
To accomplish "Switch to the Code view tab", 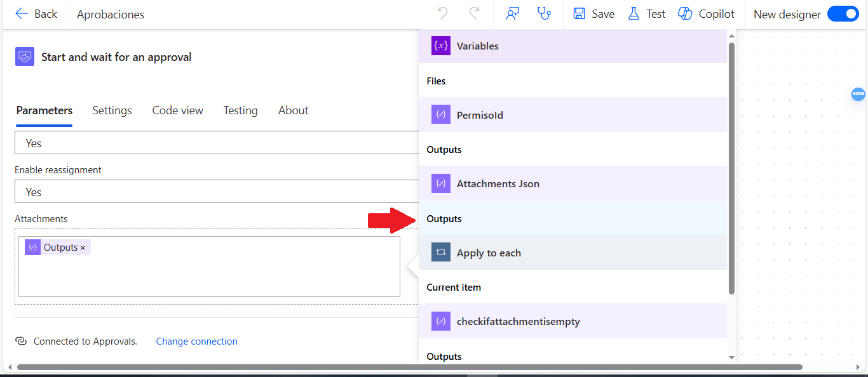I will point(178,110).
